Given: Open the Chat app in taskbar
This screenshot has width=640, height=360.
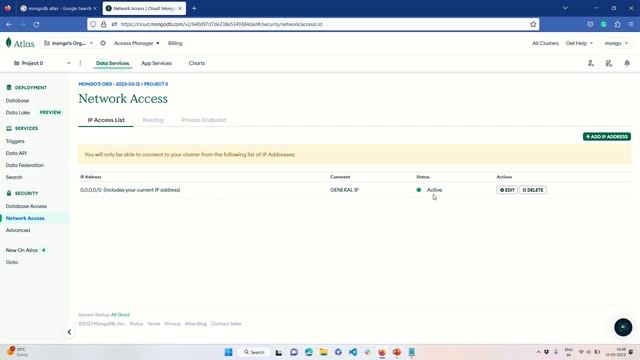Looking at the screenshot, I should 294,352.
